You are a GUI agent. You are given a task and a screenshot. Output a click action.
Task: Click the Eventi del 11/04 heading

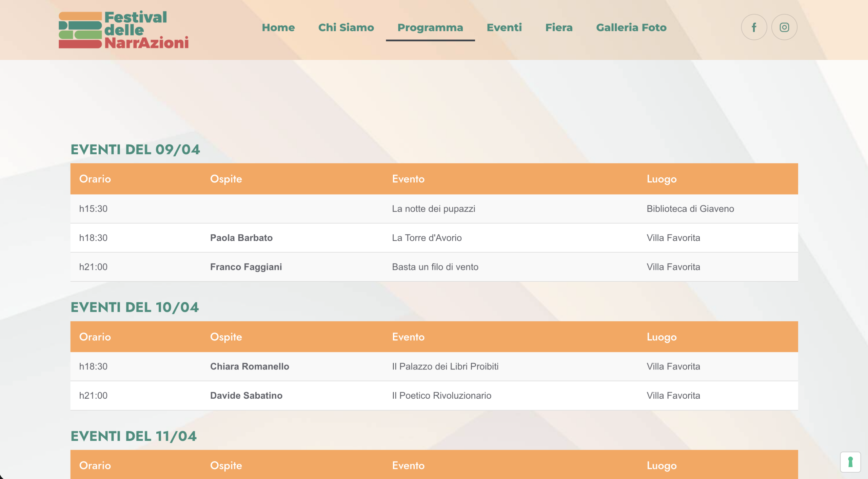tap(133, 436)
